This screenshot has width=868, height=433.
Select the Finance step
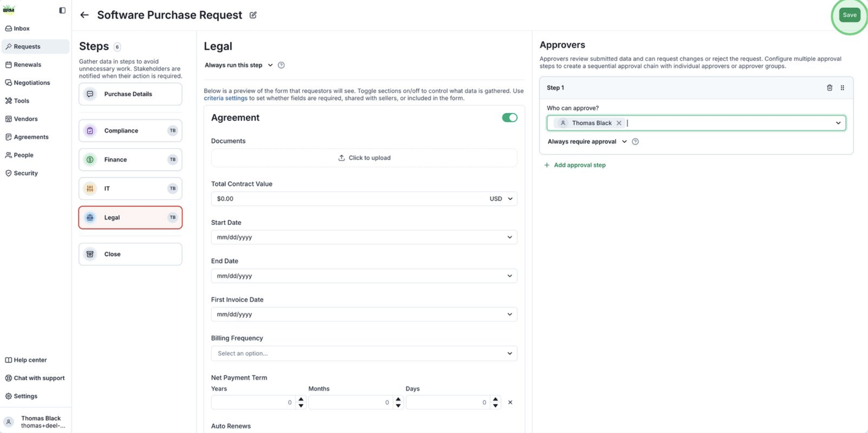(x=130, y=160)
